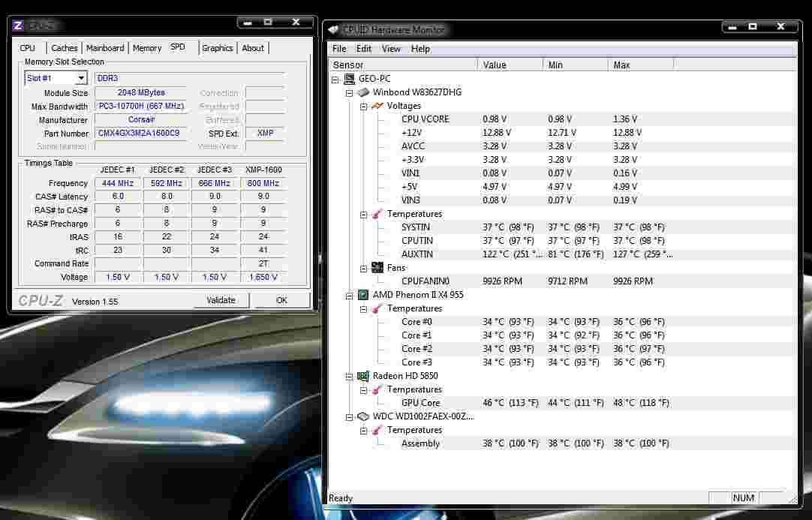Viewport: 812px width, 520px height.
Task: Click the Module Size field showing 2048 MBytes
Action: point(141,93)
